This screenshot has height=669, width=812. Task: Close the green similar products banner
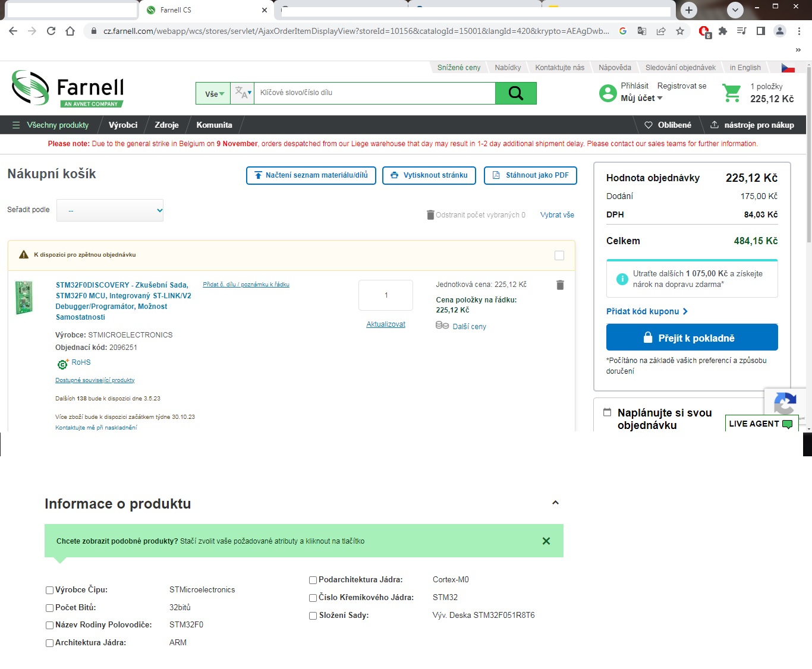[x=546, y=541]
